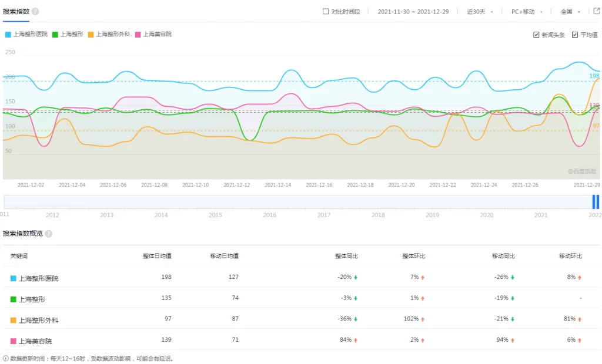Click 2015 on the year timeline
602x364 pixels.
[215, 215]
